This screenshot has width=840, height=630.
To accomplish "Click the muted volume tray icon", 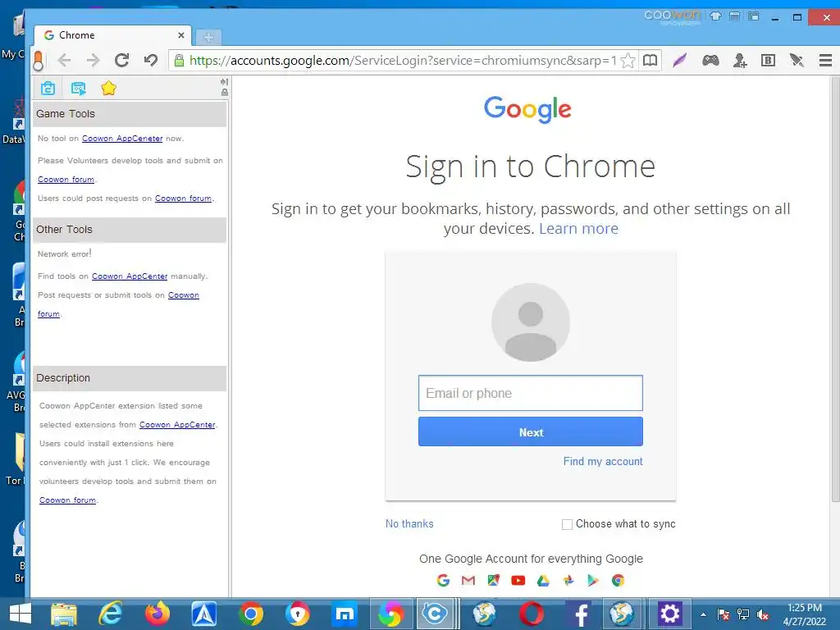I will [763, 615].
